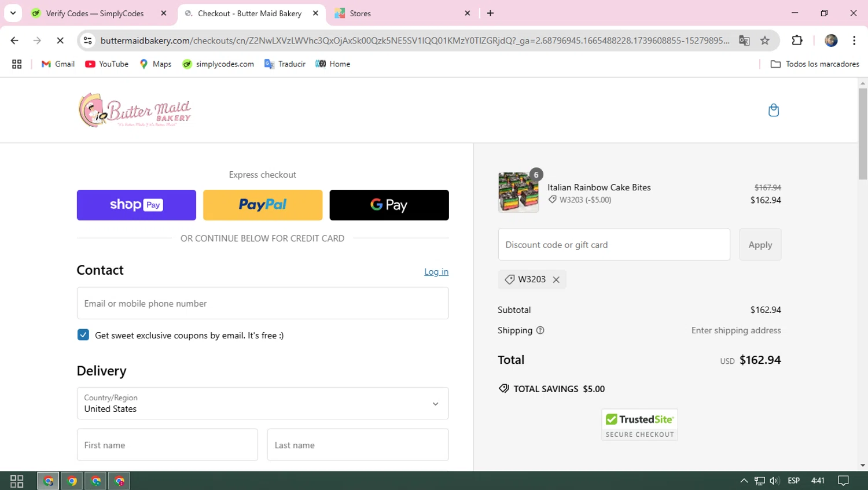The height and width of the screenshot is (490, 868).
Task: Click the TOTAL SAVINGS $5.00 text
Action: coord(559,389)
